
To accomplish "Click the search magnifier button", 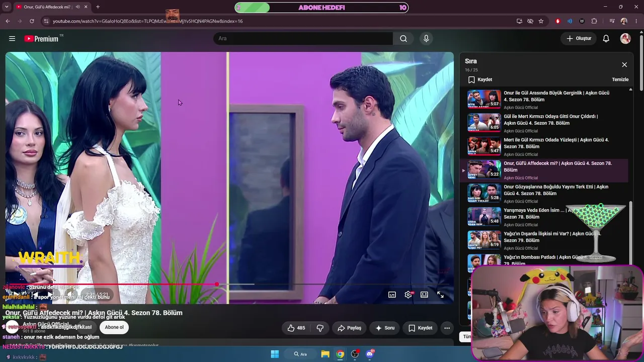I will (404, 39).
